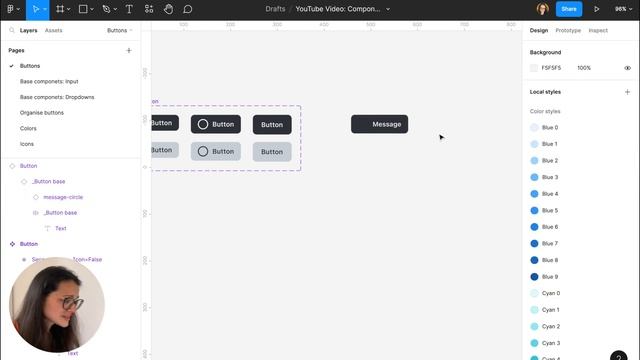Select the Rectangle shape tool

click(83, 9)
